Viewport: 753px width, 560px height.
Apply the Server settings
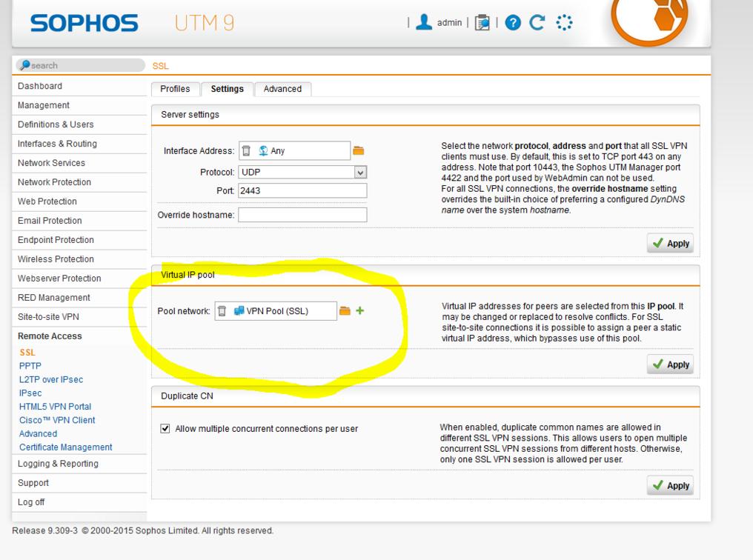coord(670,243)
